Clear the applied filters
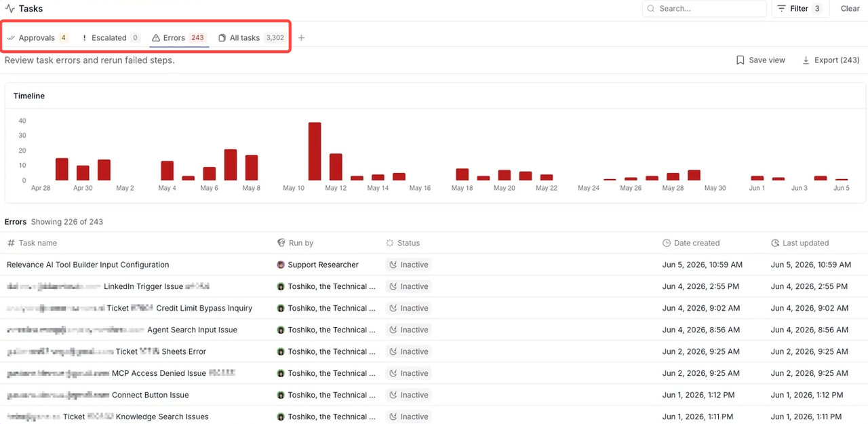The width and height of the screenshot is (868, 424). point(850,9)
